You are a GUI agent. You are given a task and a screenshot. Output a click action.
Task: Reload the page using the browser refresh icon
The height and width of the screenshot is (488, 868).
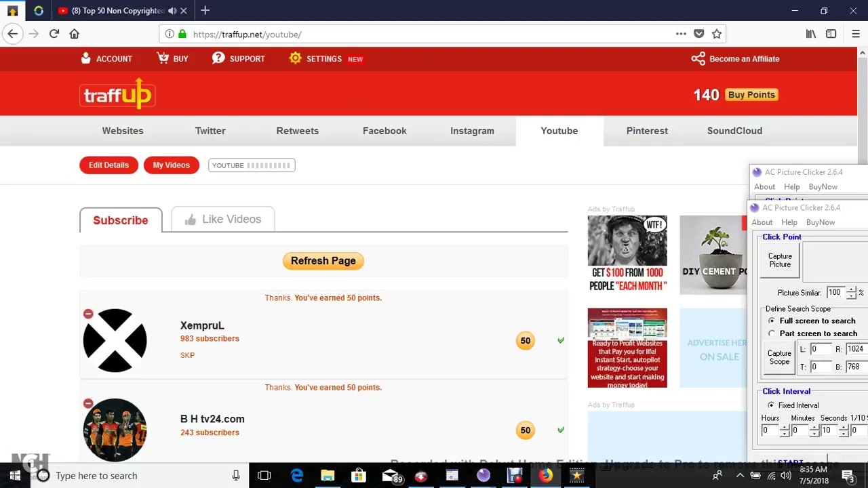[x=54, y=34]
